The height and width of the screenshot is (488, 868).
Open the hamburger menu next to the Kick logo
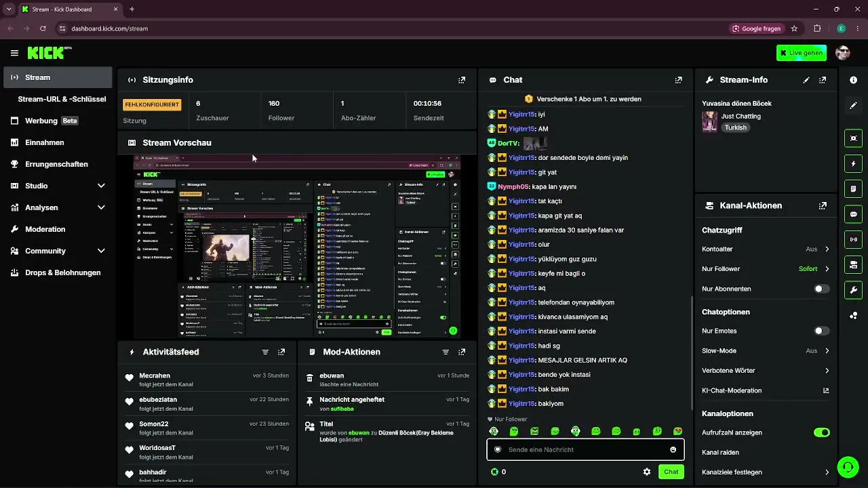(x=14, y=53)
